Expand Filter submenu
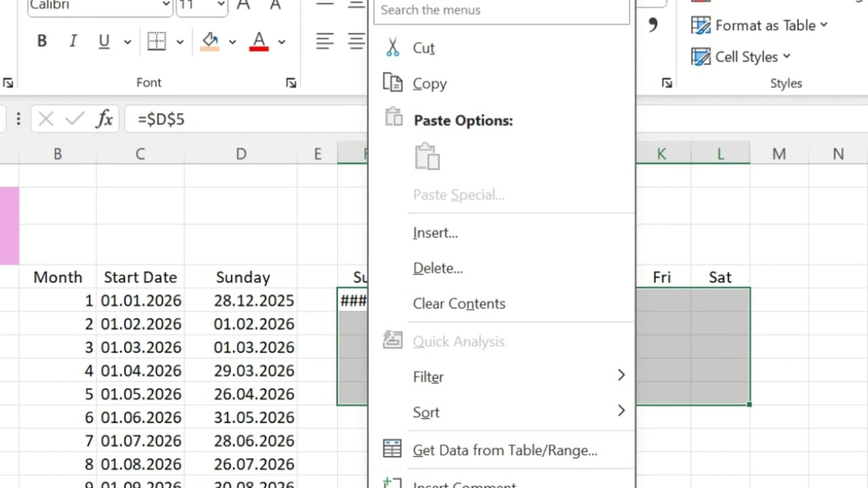 coord(502,376)
